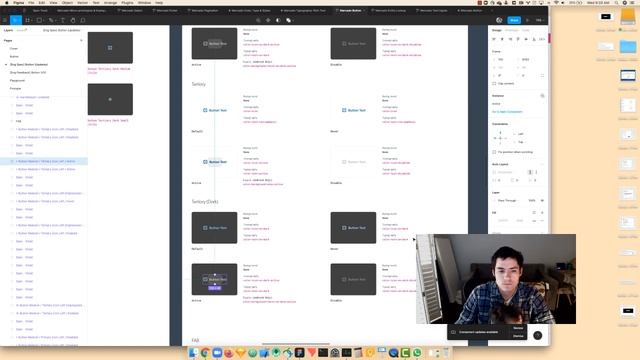
Task: Click the Button Tertiary Dark Medium thumbnail frame
Action: click(110, 48)
